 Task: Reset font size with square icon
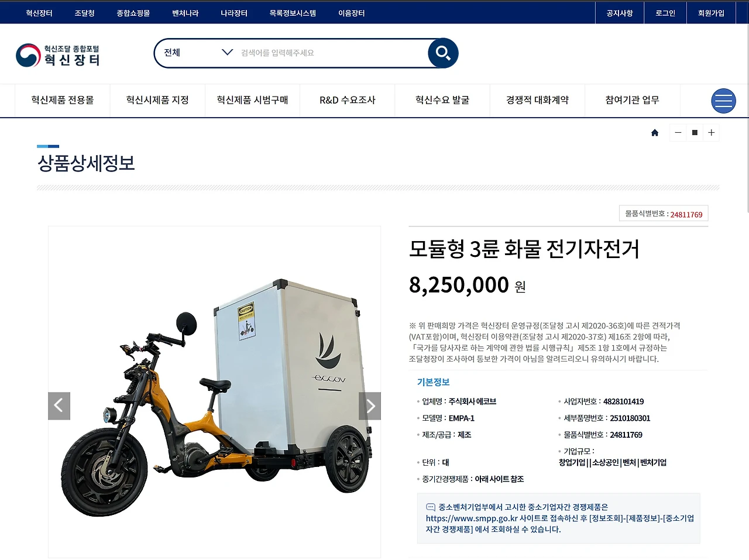695,133
